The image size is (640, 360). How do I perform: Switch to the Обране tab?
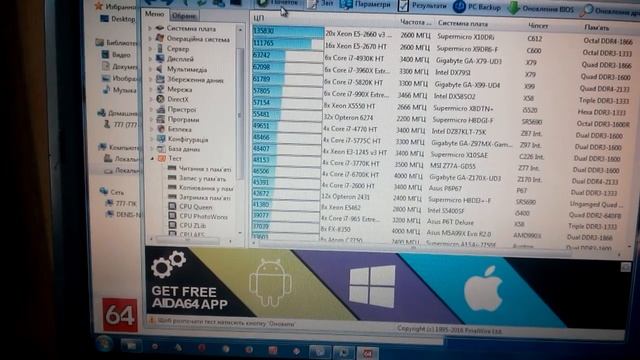click(184, 16)
